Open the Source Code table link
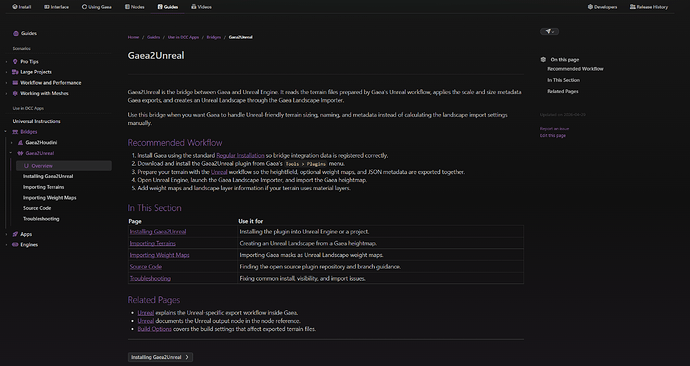Screen dimensions: 690x366 146,267
